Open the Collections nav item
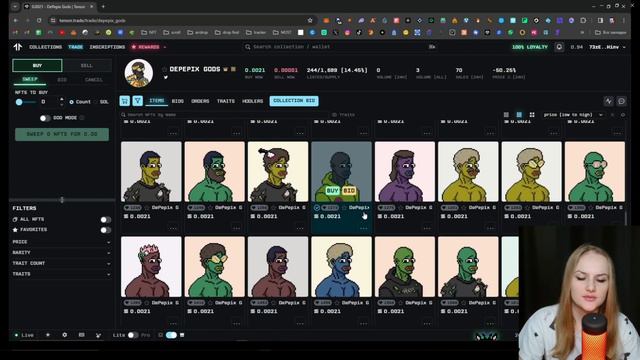The height and width of the screenshot is (360, 640). (x=45, y=47)
